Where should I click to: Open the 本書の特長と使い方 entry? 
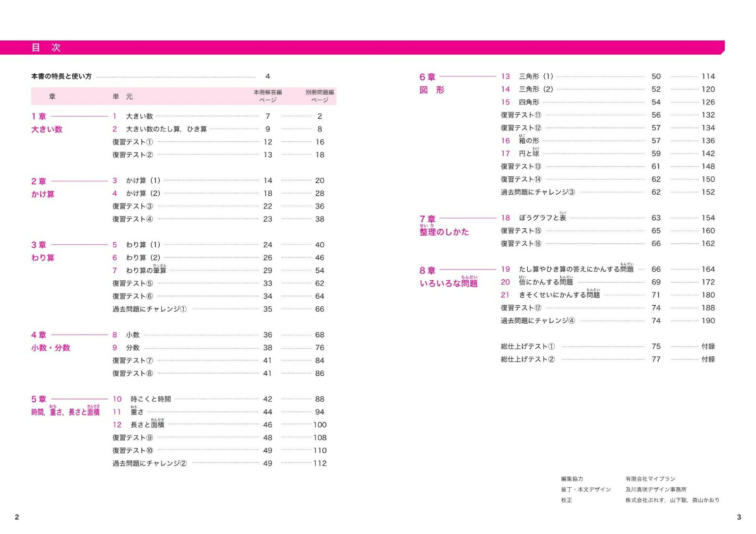coord(61,77)
